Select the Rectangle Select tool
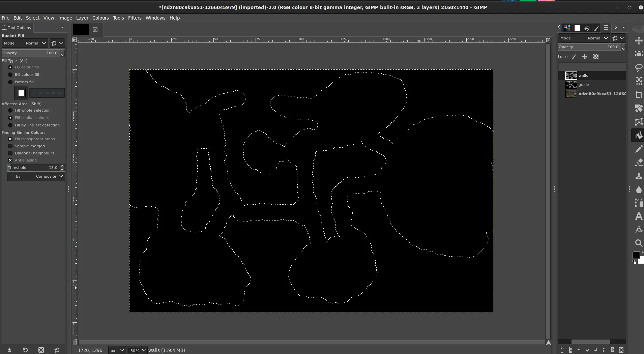 tap(639, 54)
